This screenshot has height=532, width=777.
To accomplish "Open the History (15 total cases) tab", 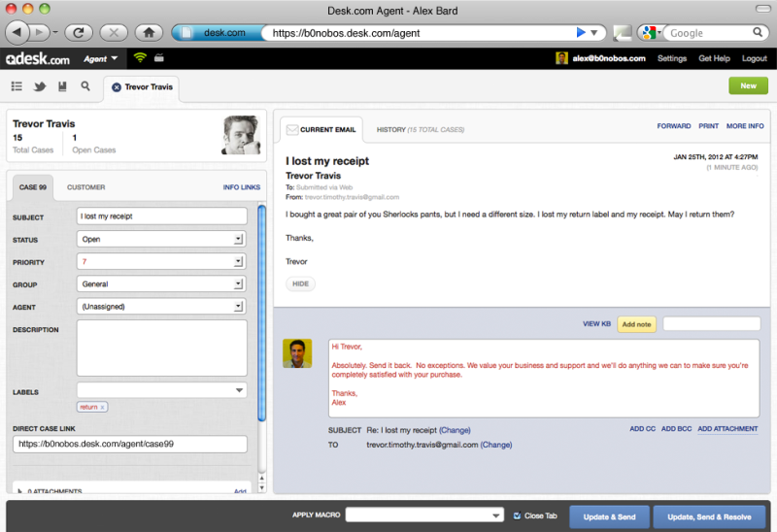I will click(x=421, y=130).
